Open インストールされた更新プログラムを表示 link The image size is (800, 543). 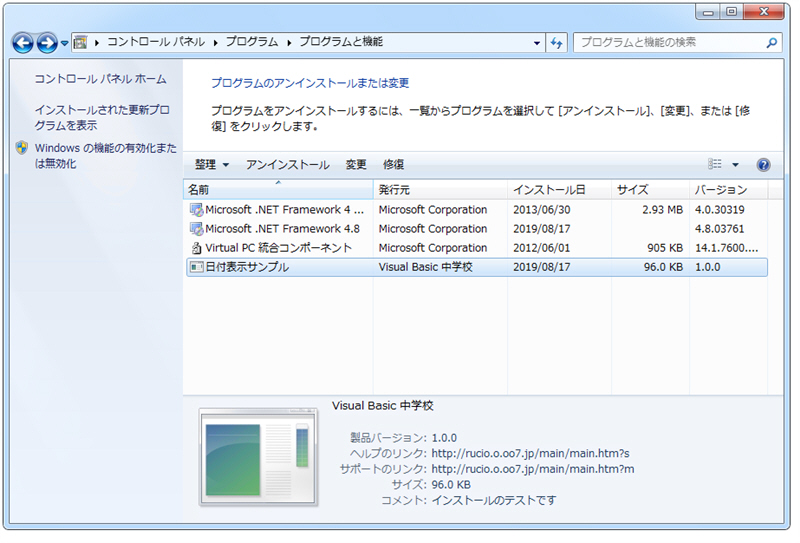[102, 117]
